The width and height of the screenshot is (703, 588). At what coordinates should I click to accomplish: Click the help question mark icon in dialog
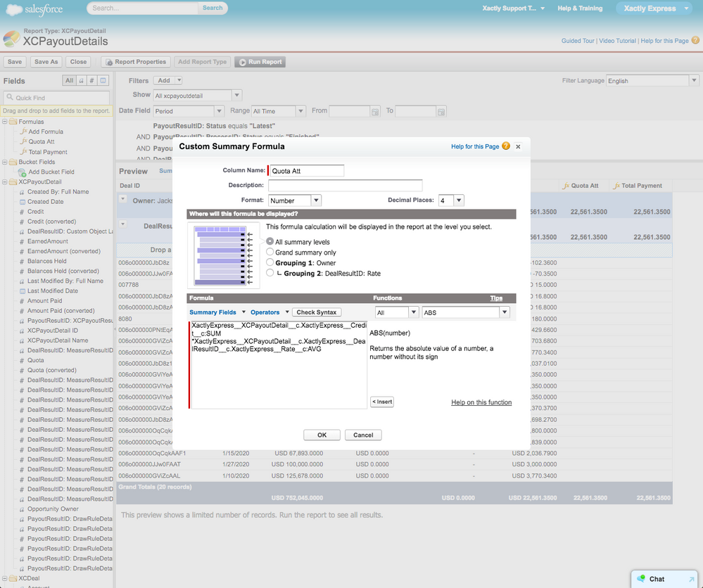pos(506,146)
